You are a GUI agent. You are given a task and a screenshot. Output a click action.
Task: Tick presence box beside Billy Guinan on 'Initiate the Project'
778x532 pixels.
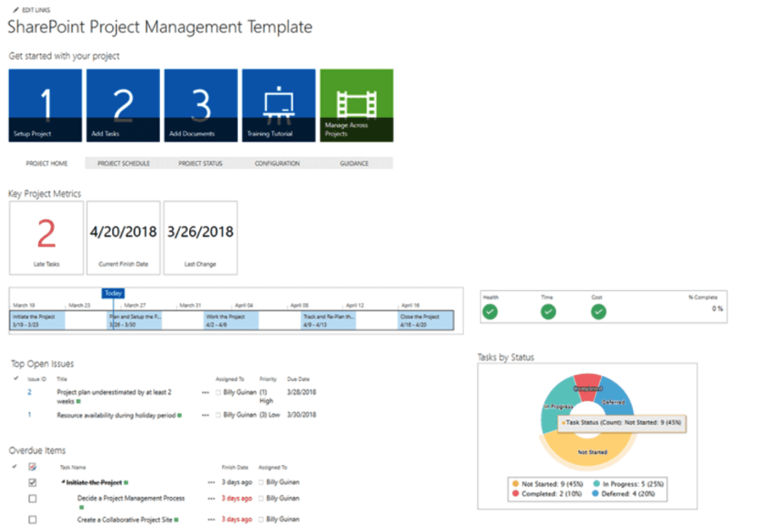(x=261, y=482)
